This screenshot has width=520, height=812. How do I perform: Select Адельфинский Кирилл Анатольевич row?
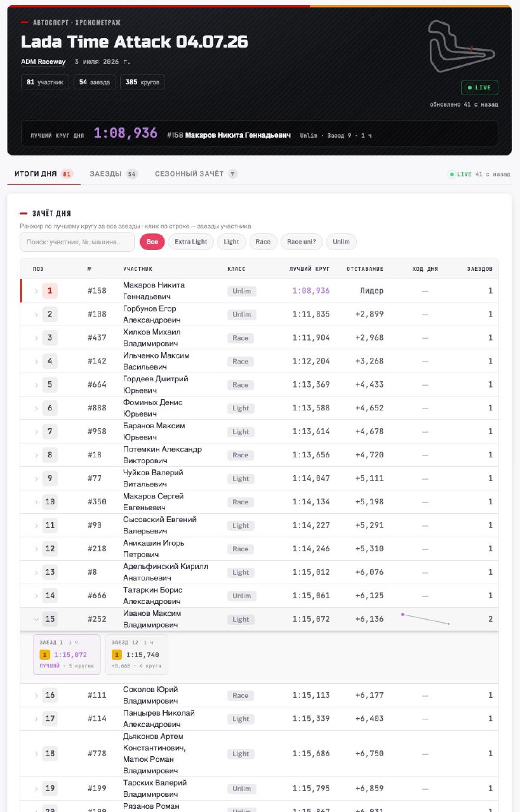tap(259, 572)
